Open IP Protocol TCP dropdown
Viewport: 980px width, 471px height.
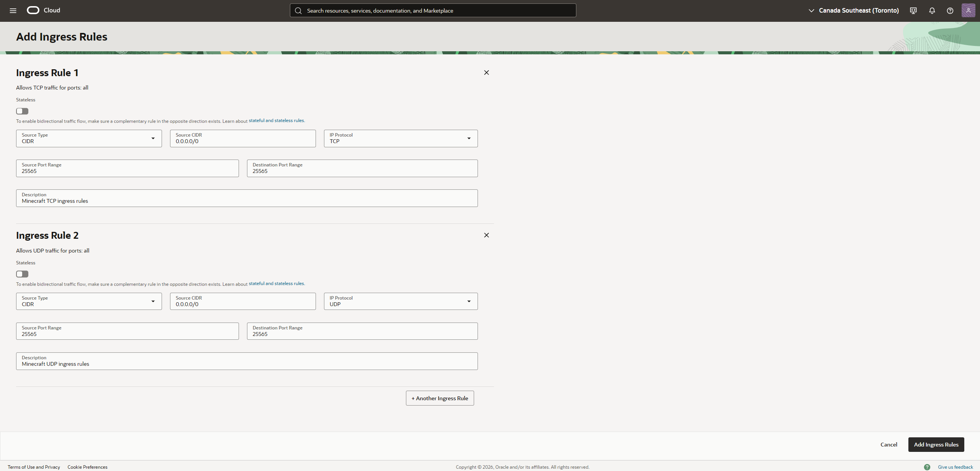click(x=401, y=139)
